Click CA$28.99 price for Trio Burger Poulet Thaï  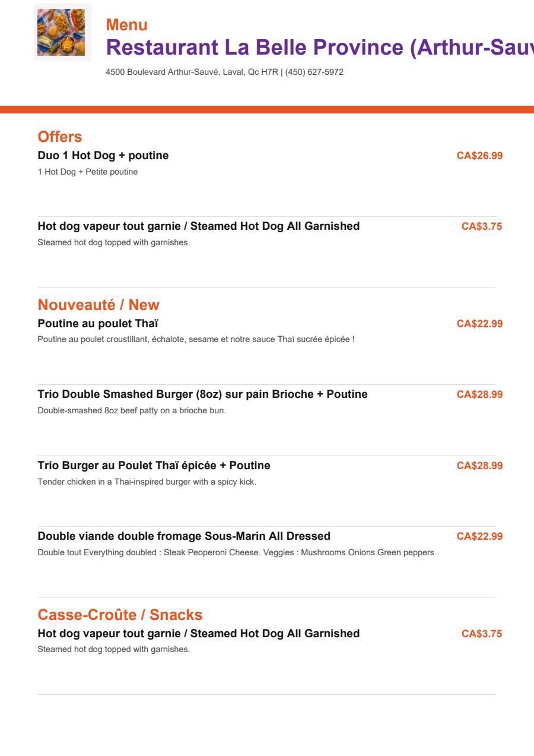479,466
